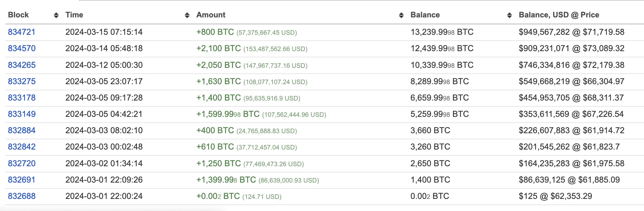Open block 833149 link
The width and height of the screenshot is (644, 211).
pos(22,114)
